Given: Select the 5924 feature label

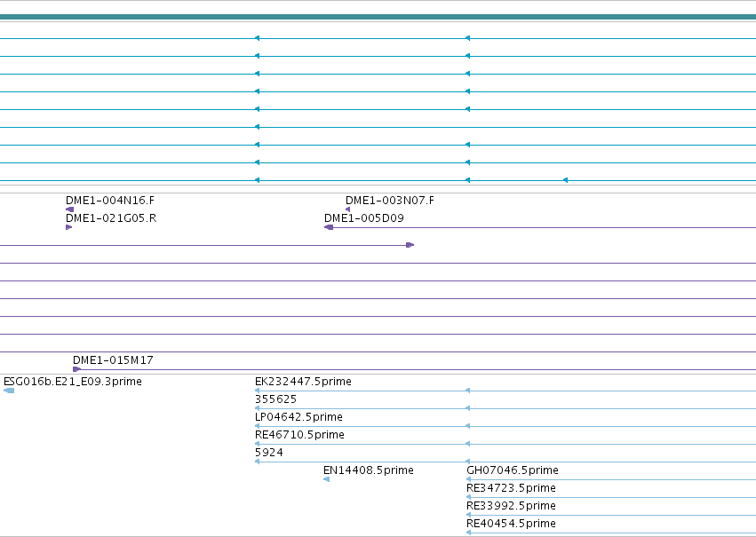Looking at the screenshot, I should (269, 453).
